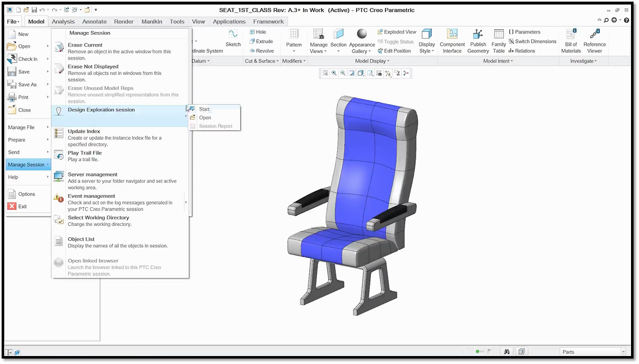
Task: Click the Undo arrow in quick access toolbar
Action: 42,10
